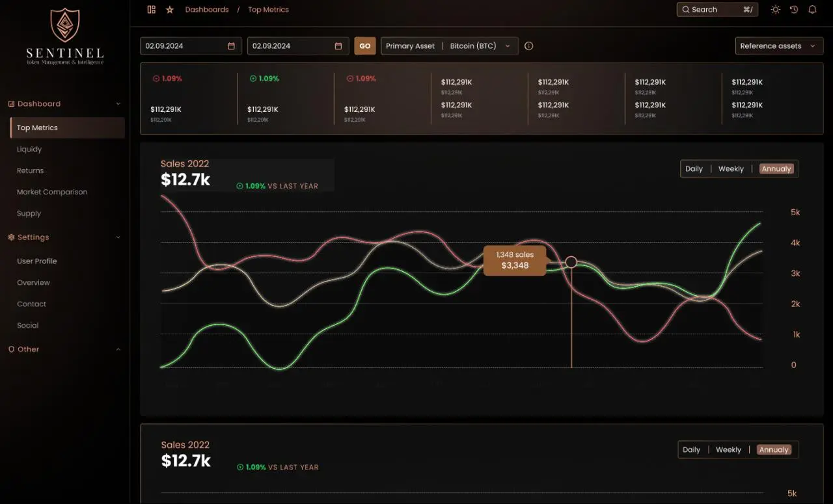
Task: Click the 5k axis label on first chart
Action: pyautogui.click(x=795, y=213)
